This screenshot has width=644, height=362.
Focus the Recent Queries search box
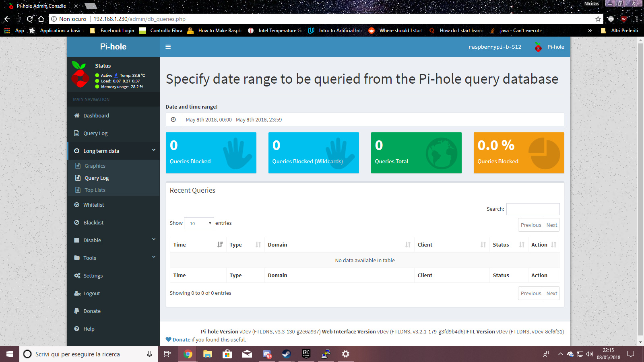[x=533, y=209]
